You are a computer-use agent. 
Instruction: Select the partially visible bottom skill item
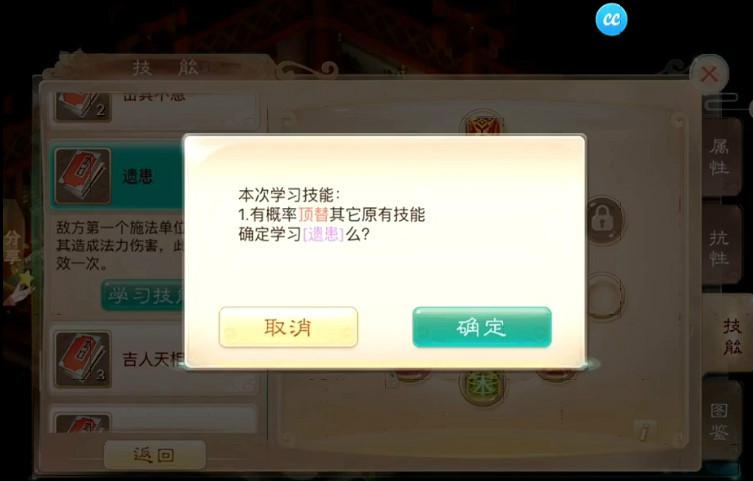(x=154, y=420)
